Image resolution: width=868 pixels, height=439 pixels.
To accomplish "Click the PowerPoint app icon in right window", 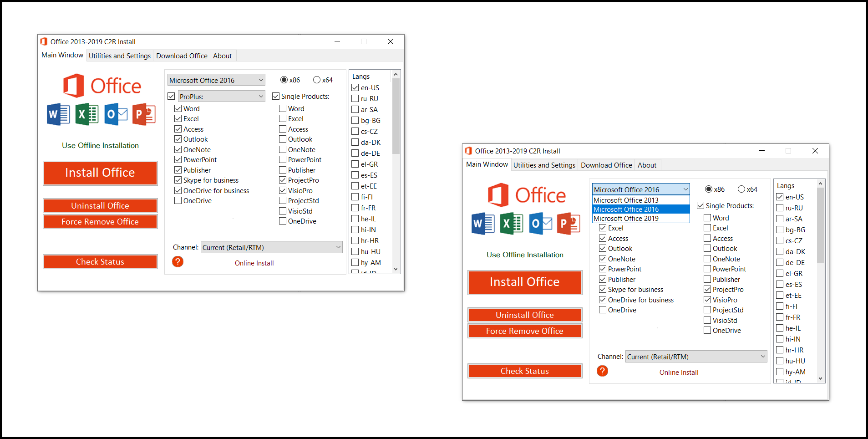I will pos(569,224).
